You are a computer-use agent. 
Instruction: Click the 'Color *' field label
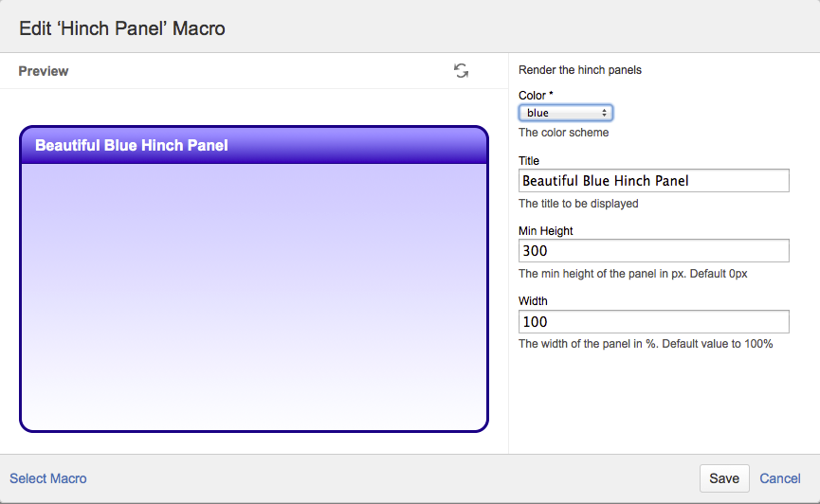(536, 96)
